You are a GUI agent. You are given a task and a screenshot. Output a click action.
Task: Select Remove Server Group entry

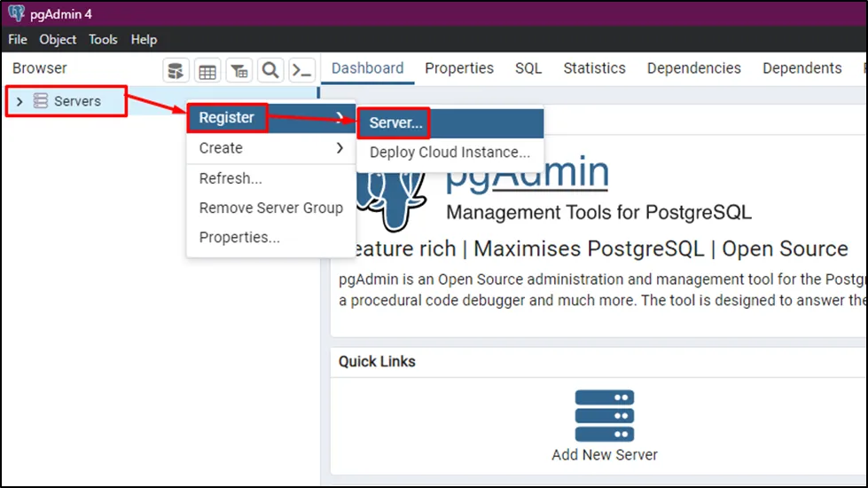pos(271,208)
